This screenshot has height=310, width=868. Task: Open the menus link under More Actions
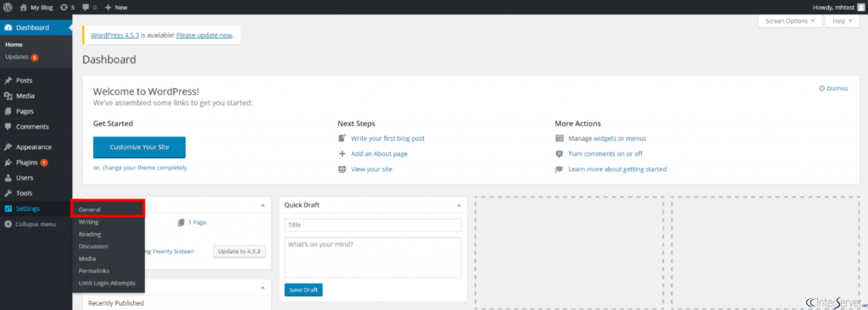[x=636, y=138]
